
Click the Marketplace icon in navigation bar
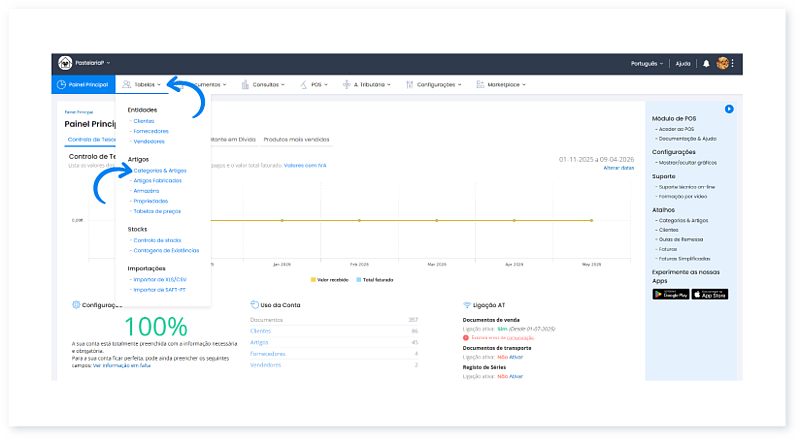pos(480,85)
